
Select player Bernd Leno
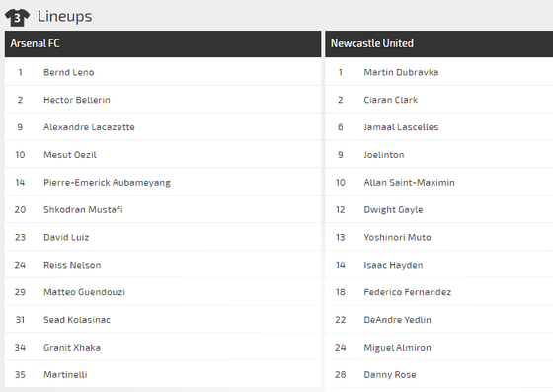[69, 72]
